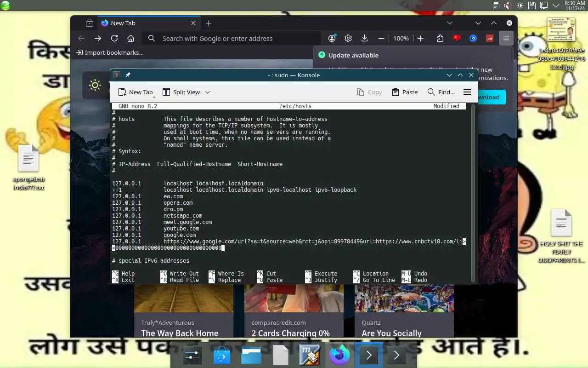
Task: Select the Firefox New Tab tab
Action: point(148,23)
